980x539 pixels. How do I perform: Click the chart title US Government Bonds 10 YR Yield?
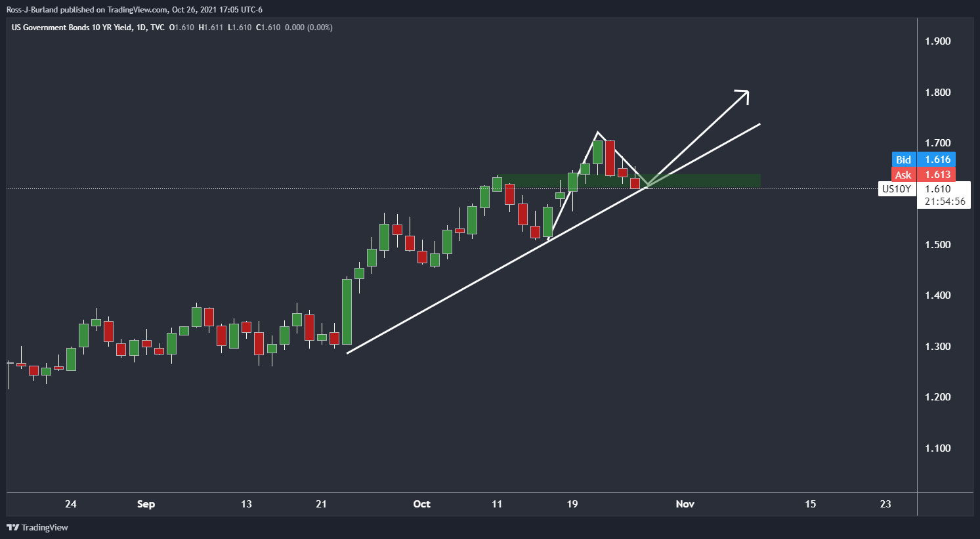72,28
